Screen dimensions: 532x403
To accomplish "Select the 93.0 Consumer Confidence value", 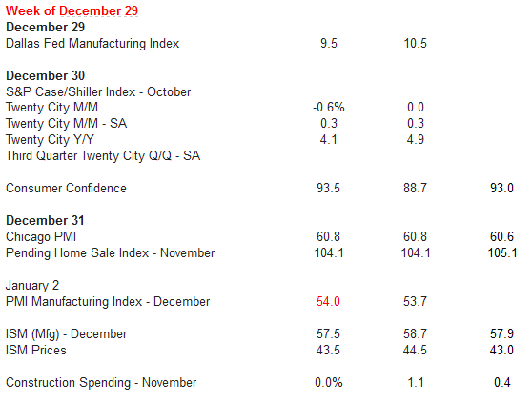I will [501, 188].
